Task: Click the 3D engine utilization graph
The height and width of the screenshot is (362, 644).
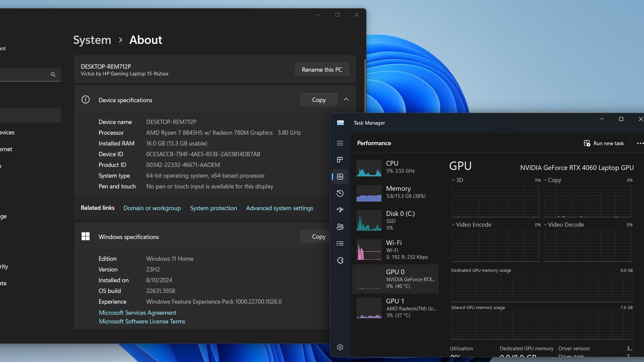Action: (x=496, y=201)
